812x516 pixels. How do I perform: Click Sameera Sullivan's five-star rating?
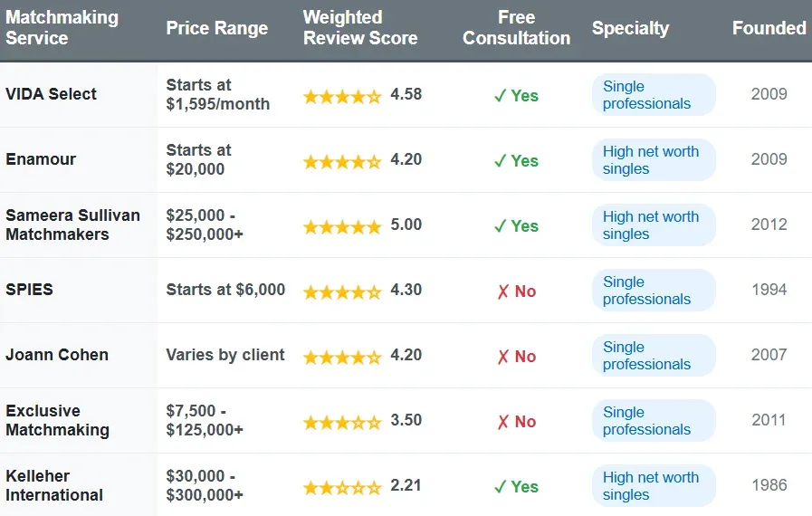(x=342, y=226)
